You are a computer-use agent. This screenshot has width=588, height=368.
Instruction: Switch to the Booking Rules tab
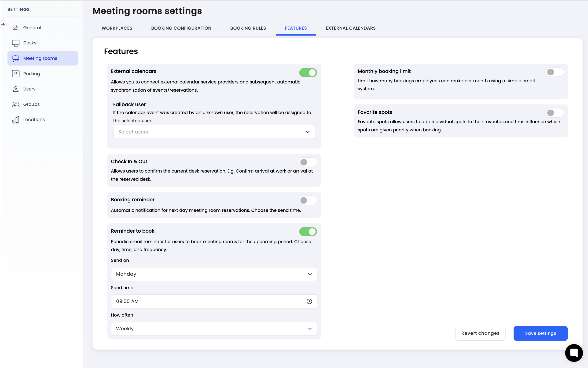coord(248,28)
